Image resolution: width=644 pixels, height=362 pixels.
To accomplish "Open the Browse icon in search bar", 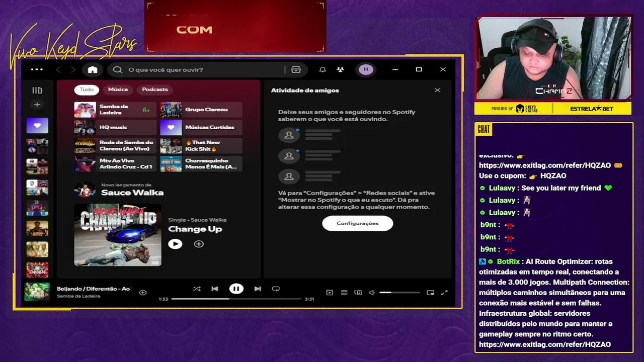I will pyautogui.click(x=296, y=69).
